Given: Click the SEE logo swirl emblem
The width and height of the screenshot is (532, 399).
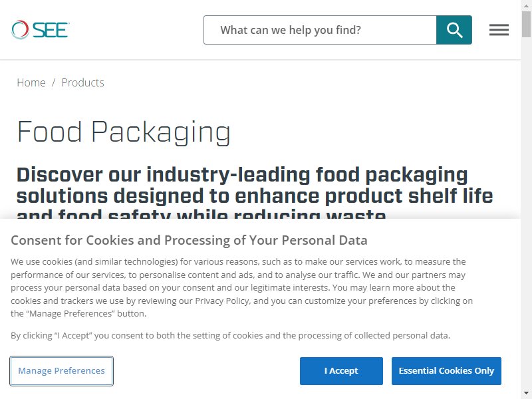Looking at the screenshot, I should (20, 30).
